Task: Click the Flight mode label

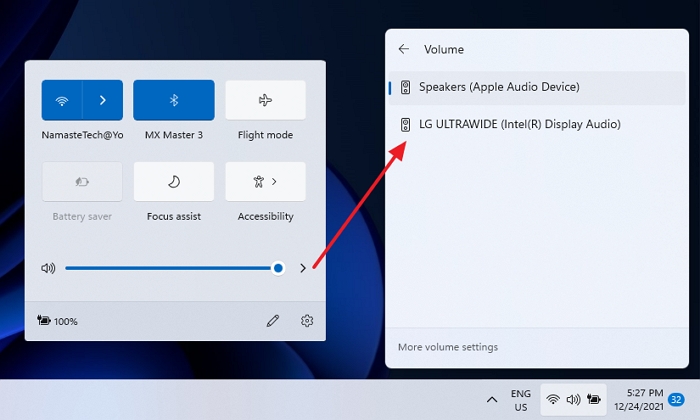Action: (265, 135)
